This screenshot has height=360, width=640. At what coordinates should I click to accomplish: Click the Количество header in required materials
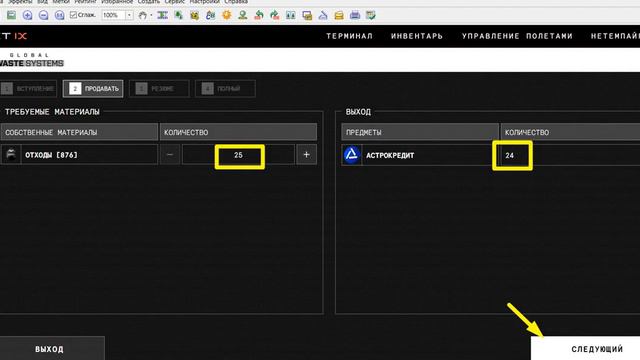click(x=238, y=132)
